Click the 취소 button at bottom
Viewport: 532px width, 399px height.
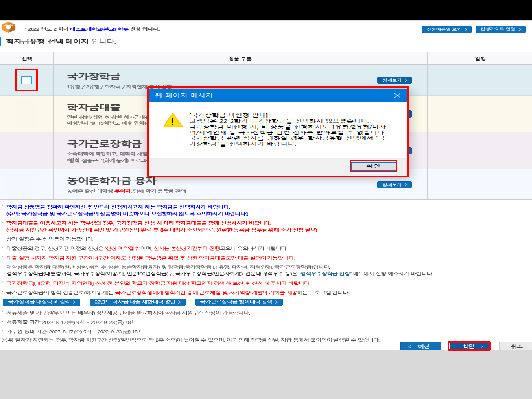516,346
